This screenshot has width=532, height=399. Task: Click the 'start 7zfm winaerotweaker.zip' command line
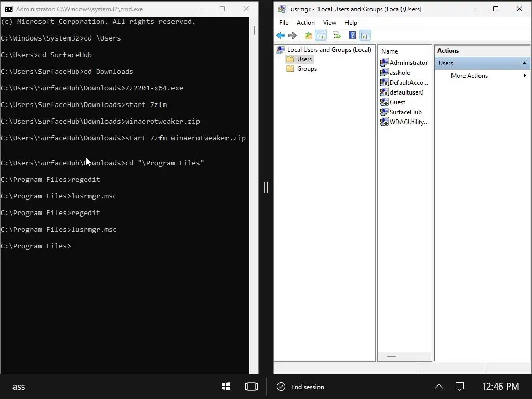click(x=123, y=138)
